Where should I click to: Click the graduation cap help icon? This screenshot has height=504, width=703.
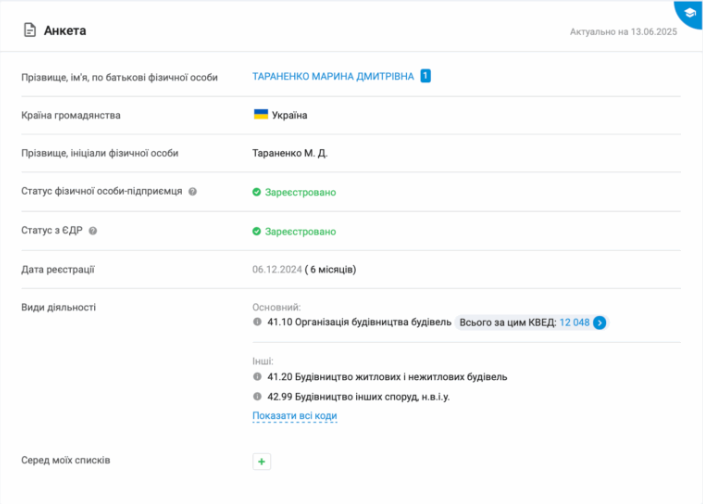(x=690, y=13)
